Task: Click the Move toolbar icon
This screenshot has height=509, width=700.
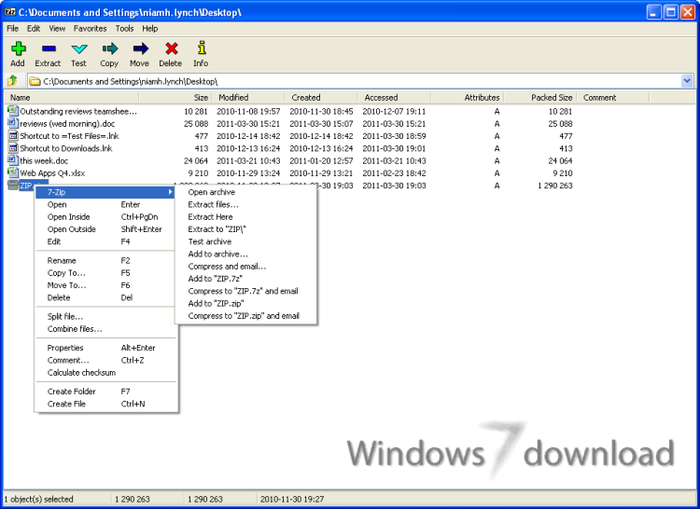Action: (140, 48)
